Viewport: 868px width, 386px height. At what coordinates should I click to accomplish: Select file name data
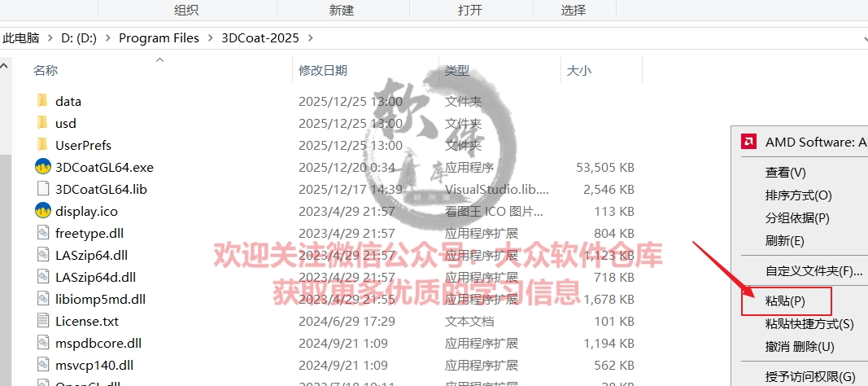coord(68,101)
